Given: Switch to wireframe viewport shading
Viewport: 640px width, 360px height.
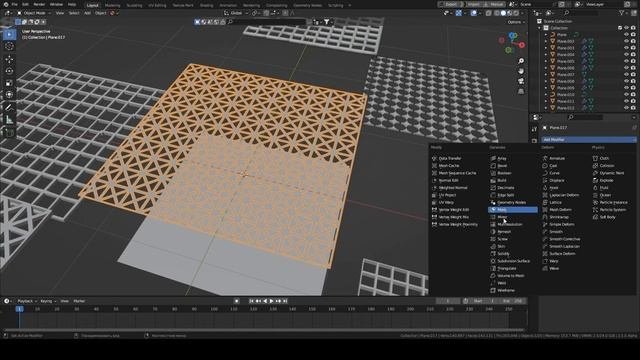Looking at the screenshot, I should click(496, 13).
